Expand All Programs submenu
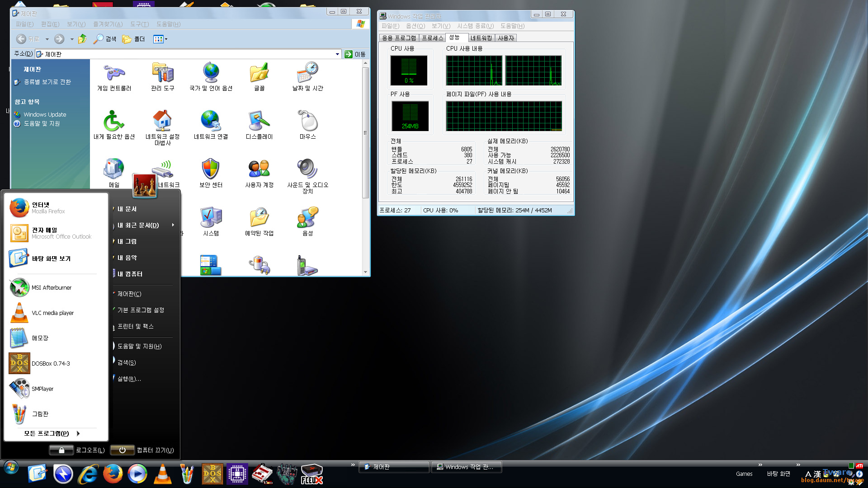868x488 pixels. coord(52,433)
